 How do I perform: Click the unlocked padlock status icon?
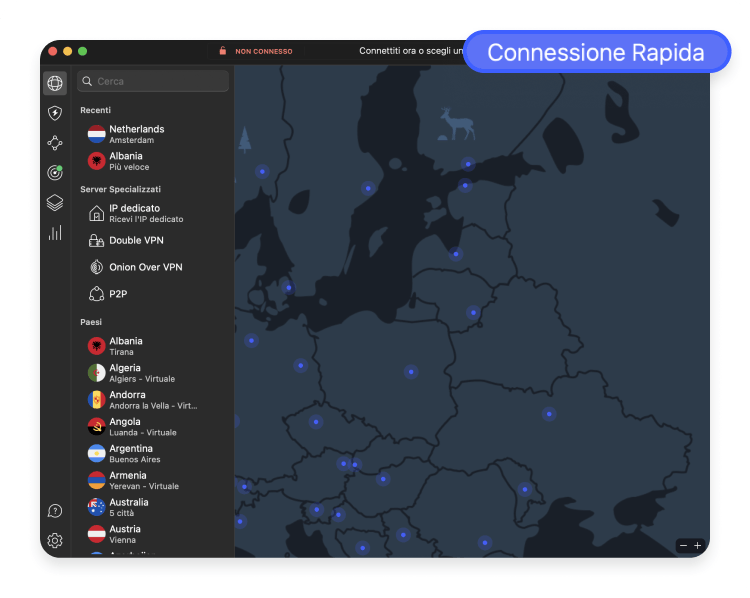coord(222,51)
